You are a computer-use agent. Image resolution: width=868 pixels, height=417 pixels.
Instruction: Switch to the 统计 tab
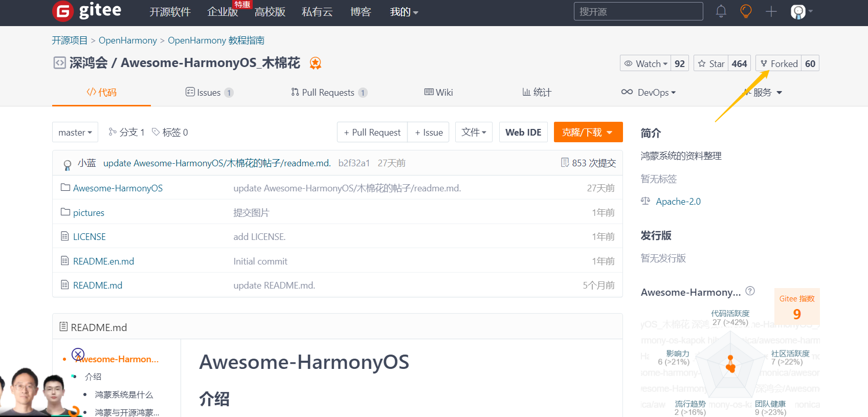(537, 93)
